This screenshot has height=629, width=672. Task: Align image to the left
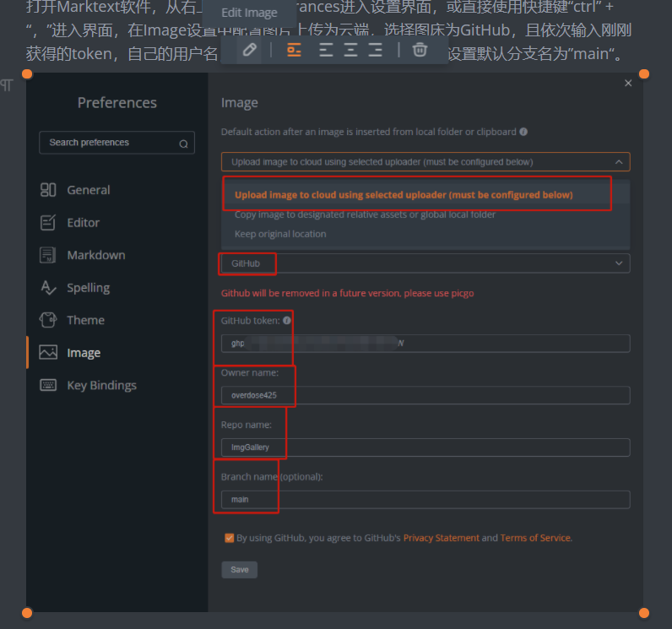(x=326, y=50)
